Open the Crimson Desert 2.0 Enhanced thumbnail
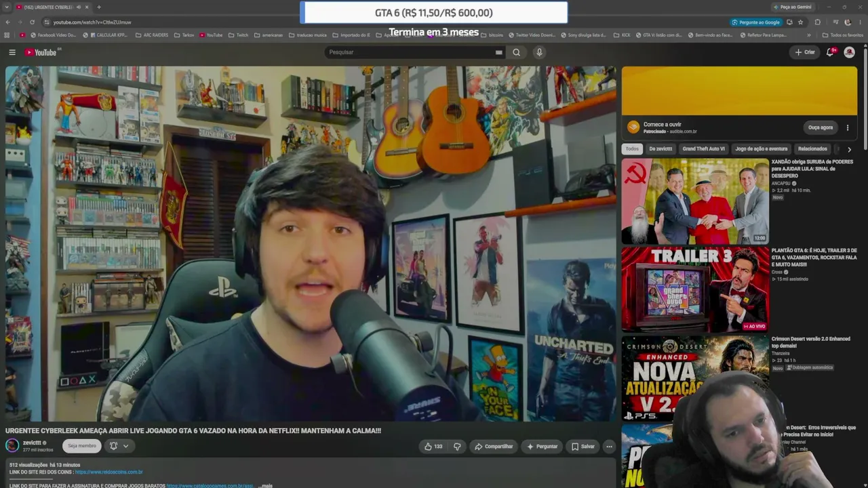The height and width of the screenshot is (488, 868). 695,378
